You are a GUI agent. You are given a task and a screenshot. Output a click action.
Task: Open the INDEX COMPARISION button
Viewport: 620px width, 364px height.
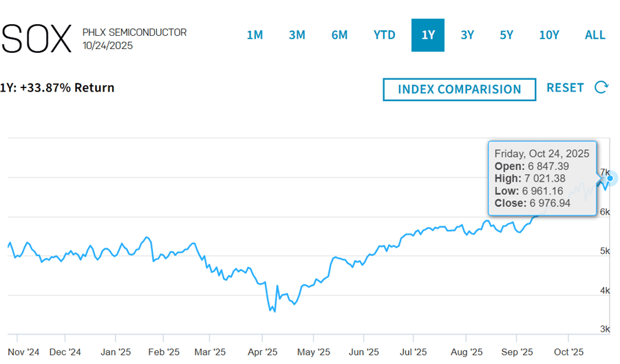pyautogui.click(x=460, y=89)
